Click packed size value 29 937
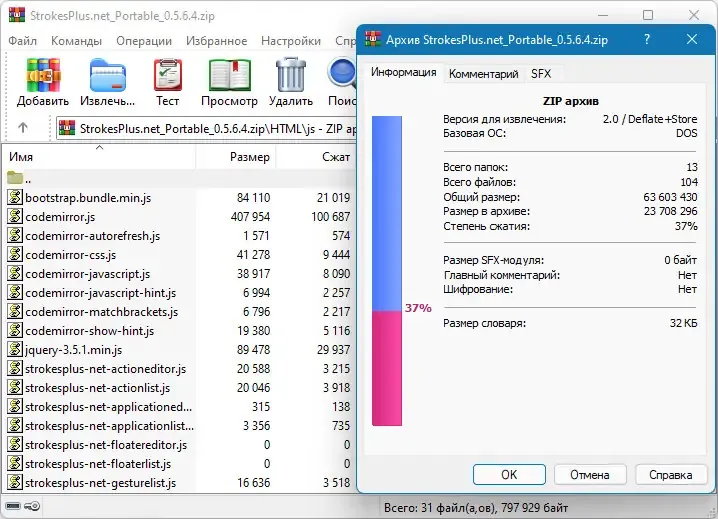 click(333, 350)
